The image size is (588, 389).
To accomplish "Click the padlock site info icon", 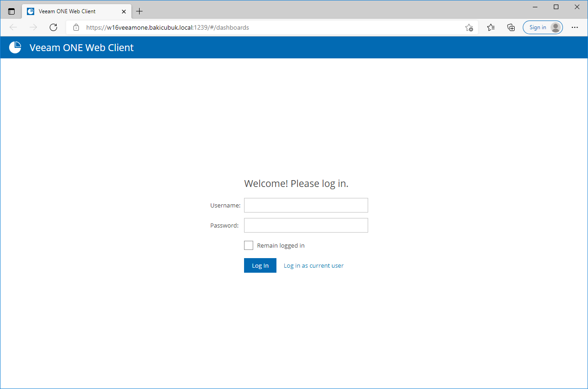I will click(76, 27).
